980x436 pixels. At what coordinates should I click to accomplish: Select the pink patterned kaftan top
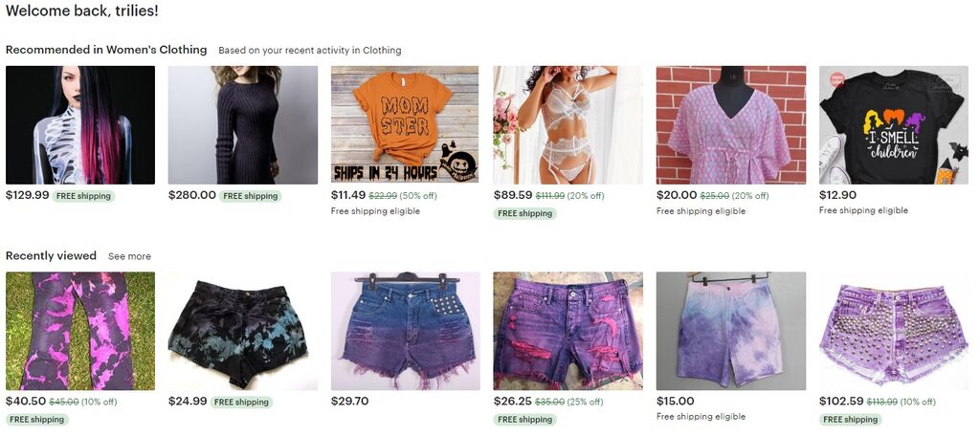click(x=731, y=125)
